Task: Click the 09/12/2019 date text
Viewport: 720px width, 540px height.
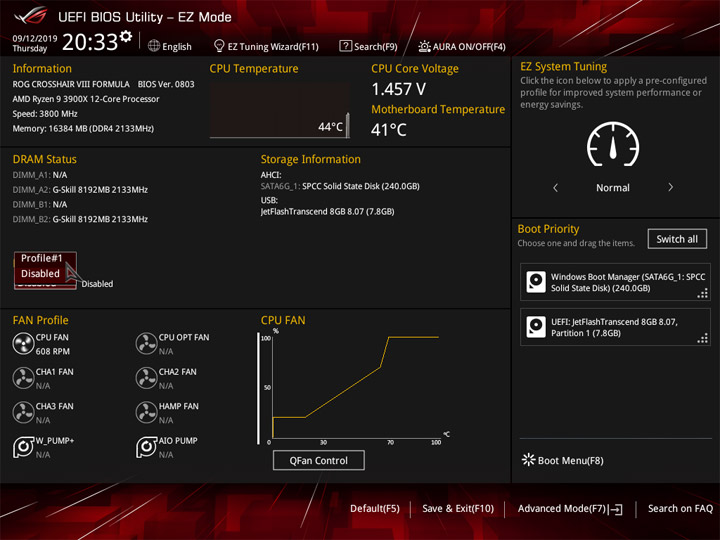Action: coord(35,38)
